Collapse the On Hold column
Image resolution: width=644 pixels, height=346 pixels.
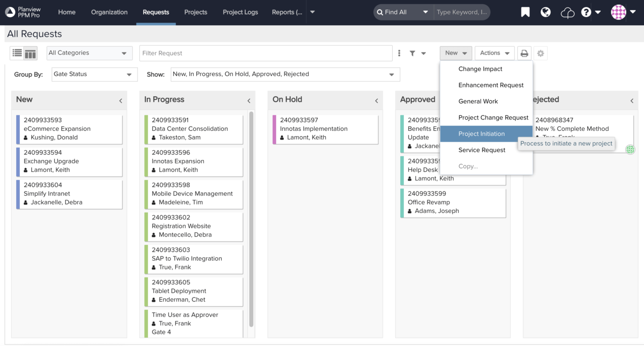tap(376, 101)
